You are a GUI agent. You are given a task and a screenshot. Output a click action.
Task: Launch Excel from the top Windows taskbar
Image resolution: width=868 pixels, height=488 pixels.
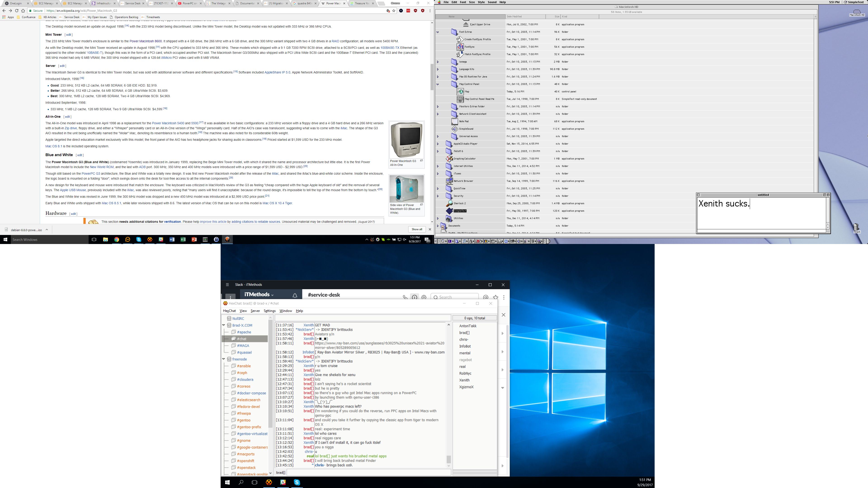183,239
